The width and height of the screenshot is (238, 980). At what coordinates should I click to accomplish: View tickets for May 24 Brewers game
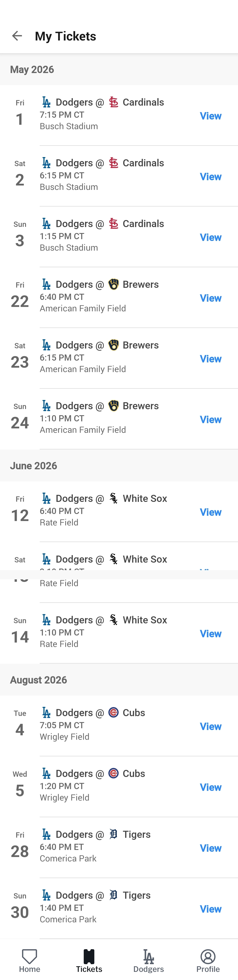pyautogui.click(x=211, y=419)
